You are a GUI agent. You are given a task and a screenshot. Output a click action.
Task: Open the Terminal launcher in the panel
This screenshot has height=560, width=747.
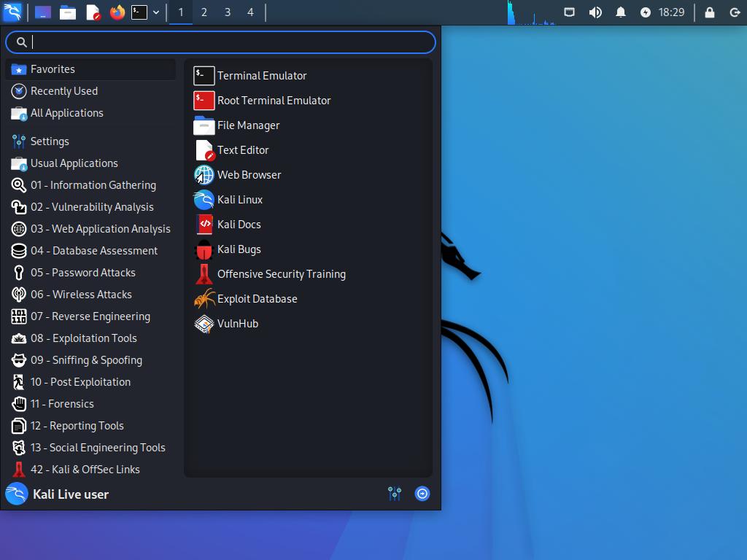[x=139, y=12]
